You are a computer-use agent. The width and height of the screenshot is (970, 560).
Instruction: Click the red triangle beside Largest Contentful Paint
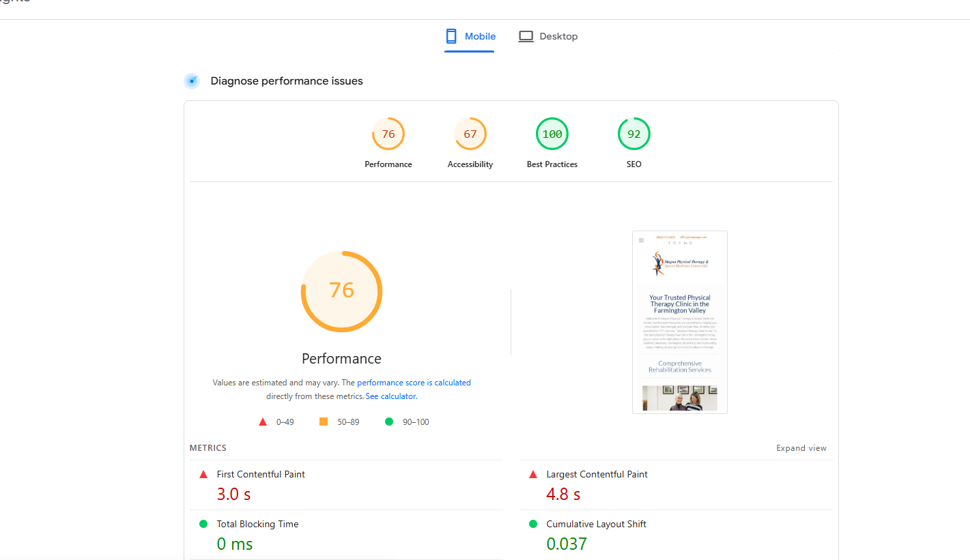click(532, 474)
